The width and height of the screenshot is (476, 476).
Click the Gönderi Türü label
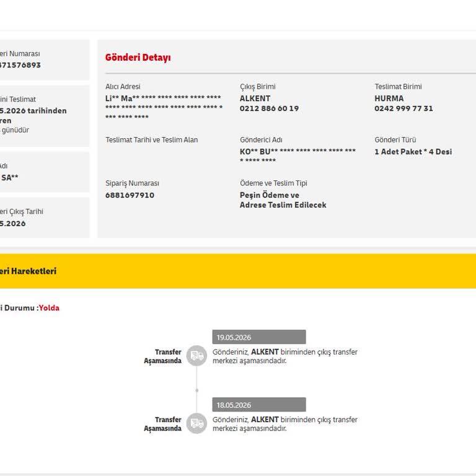395,139
